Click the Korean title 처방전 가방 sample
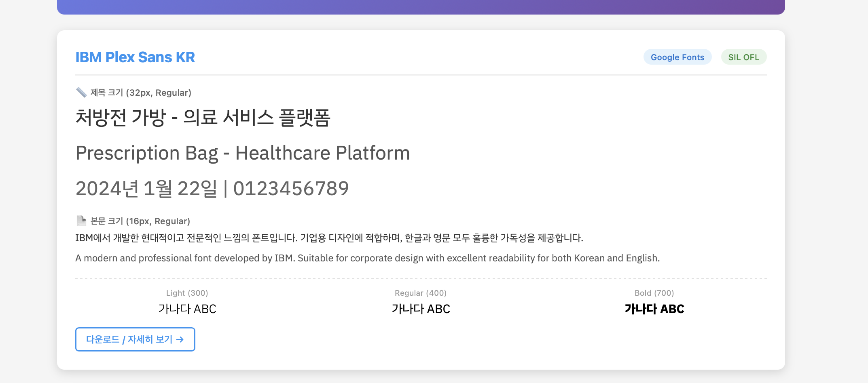The image size is (868, 383). [x=203, y=118]
